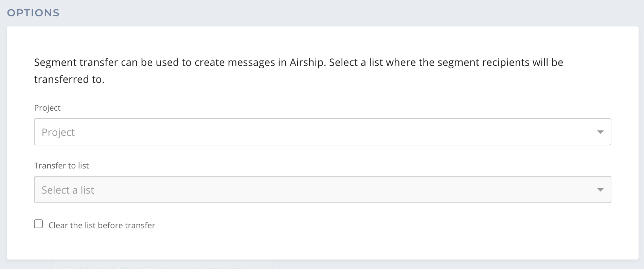
Task: Click the Project dropdown arrow icon
Action: click(600, 132)
